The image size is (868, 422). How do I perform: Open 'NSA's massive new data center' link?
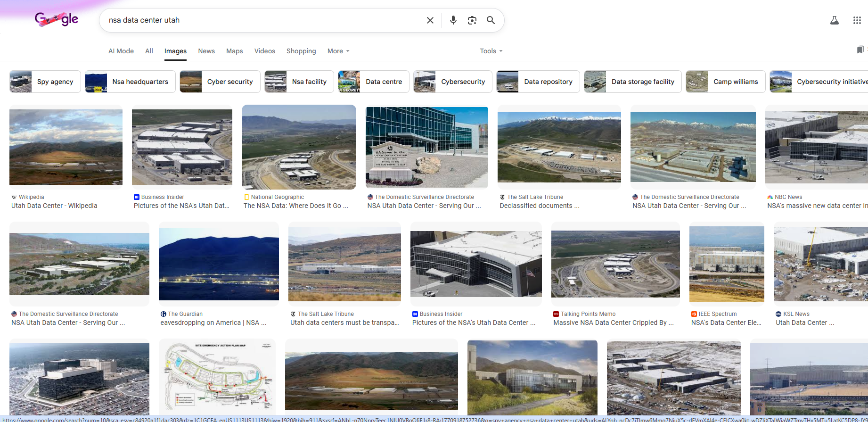(817, 206)
